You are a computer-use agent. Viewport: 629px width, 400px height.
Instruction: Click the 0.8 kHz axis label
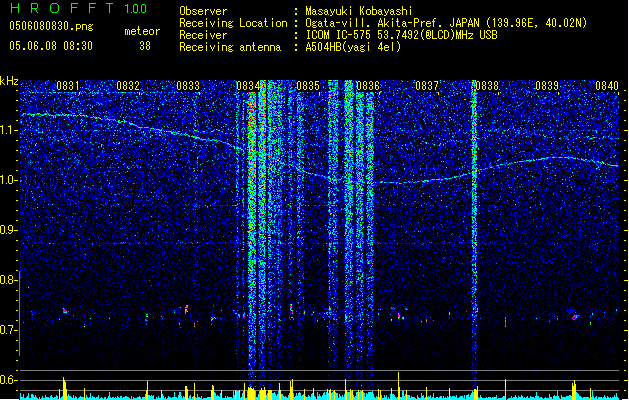point(9,280)
